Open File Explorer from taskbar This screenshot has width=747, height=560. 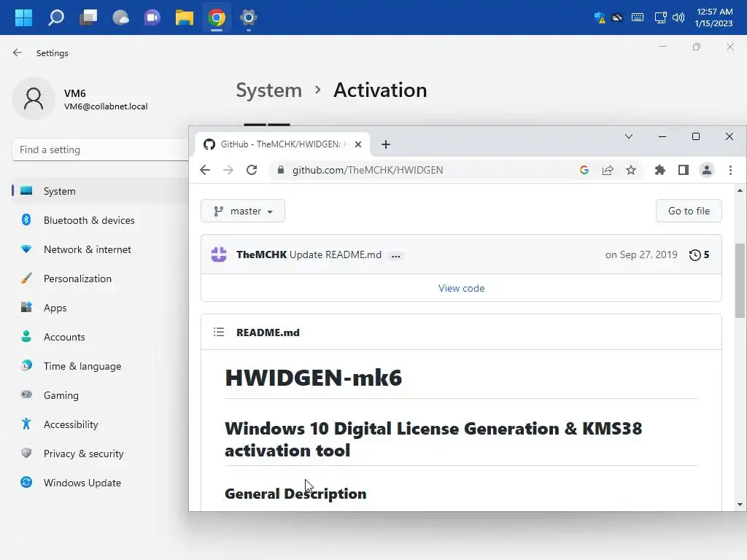tap(185, 17)
